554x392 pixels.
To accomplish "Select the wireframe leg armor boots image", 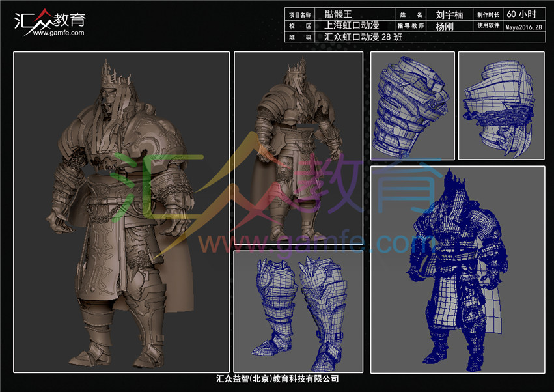I will (x=298, y=311).
